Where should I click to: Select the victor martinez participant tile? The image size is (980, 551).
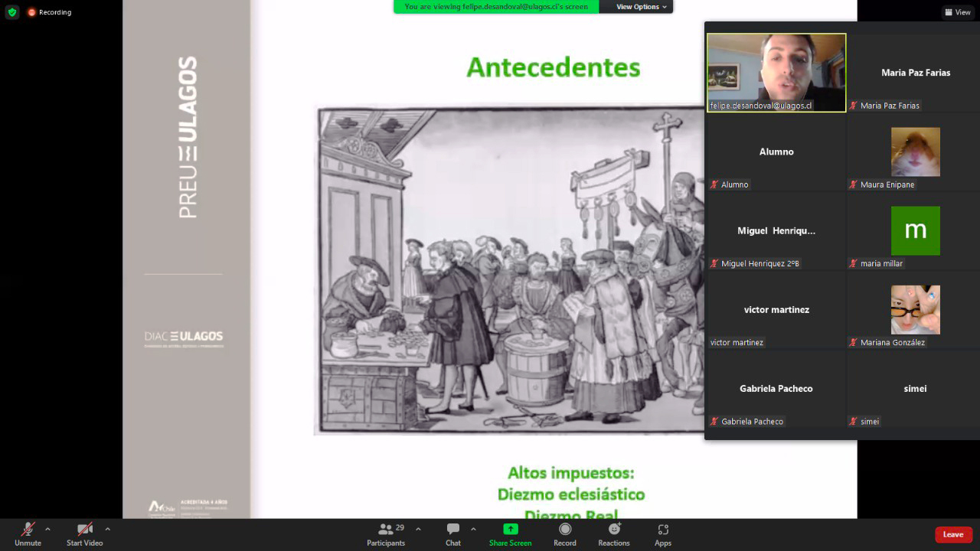(x=776, y=309)
